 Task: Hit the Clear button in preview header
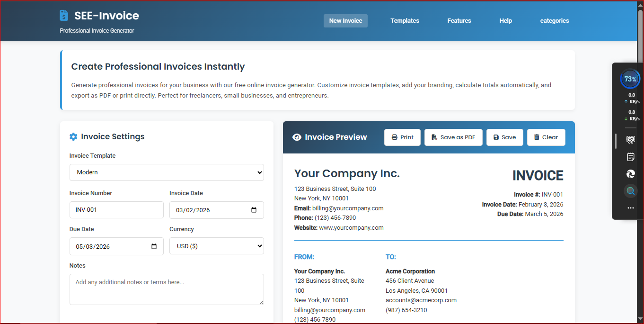[546, 137]
